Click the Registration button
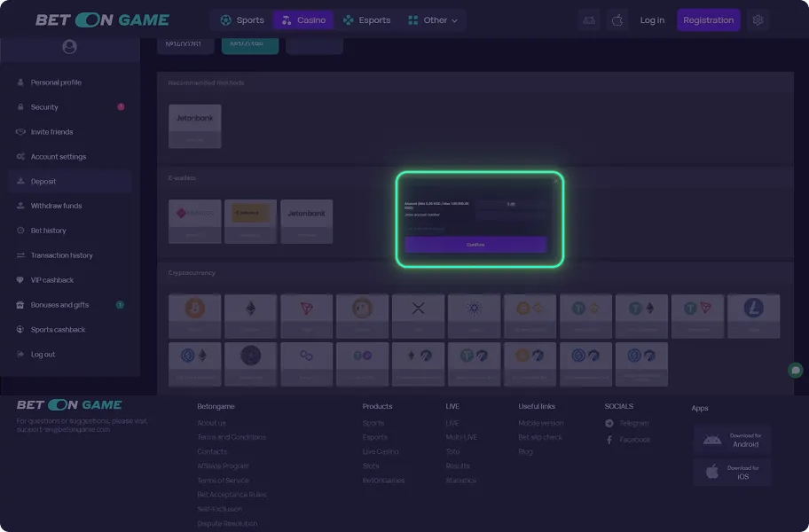Screen dimensions: 809x532 coord(708,20)
